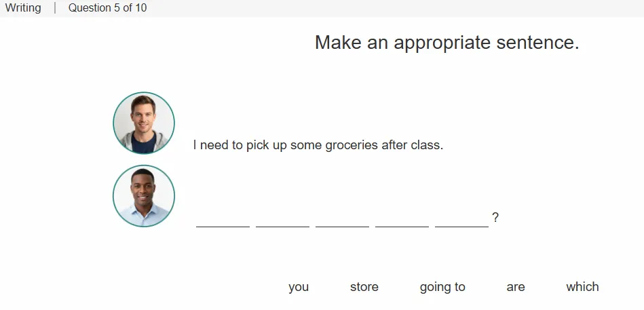
Task: Click the "Question 5 of 10" indicator
Action: point(108,8)
